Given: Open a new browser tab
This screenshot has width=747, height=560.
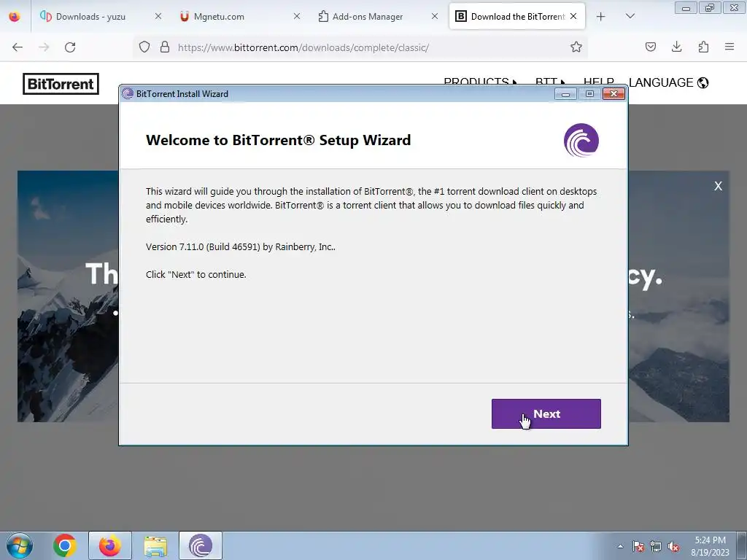Looking at the screenshot, I should (601, 17).
